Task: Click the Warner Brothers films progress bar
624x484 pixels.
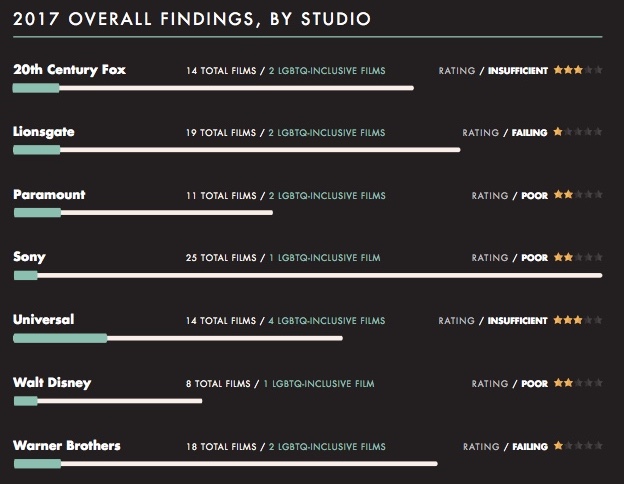Action: tap(226, 464)
